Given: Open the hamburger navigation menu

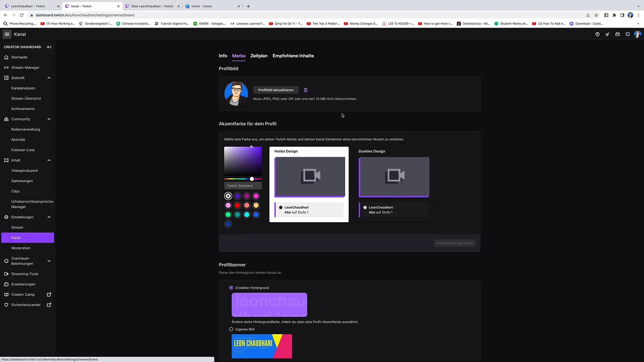Looking at the screenshot, I should pos(7,34).
